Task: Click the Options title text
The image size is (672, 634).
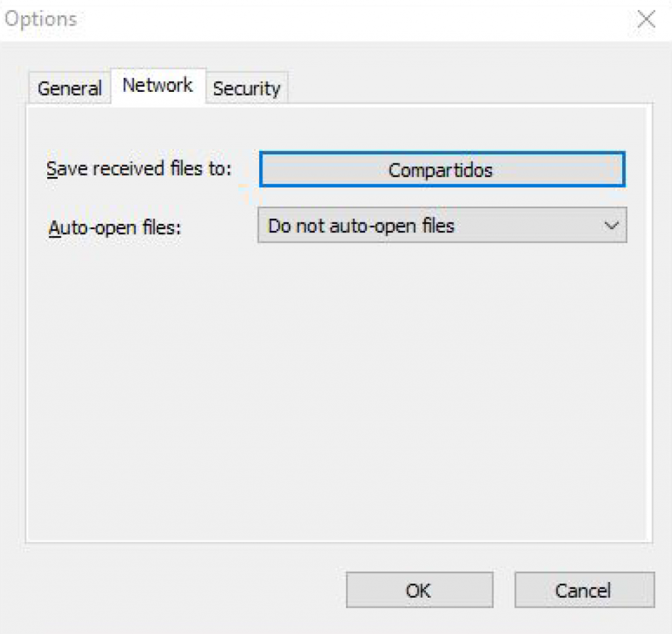Action: click(41, 19)
